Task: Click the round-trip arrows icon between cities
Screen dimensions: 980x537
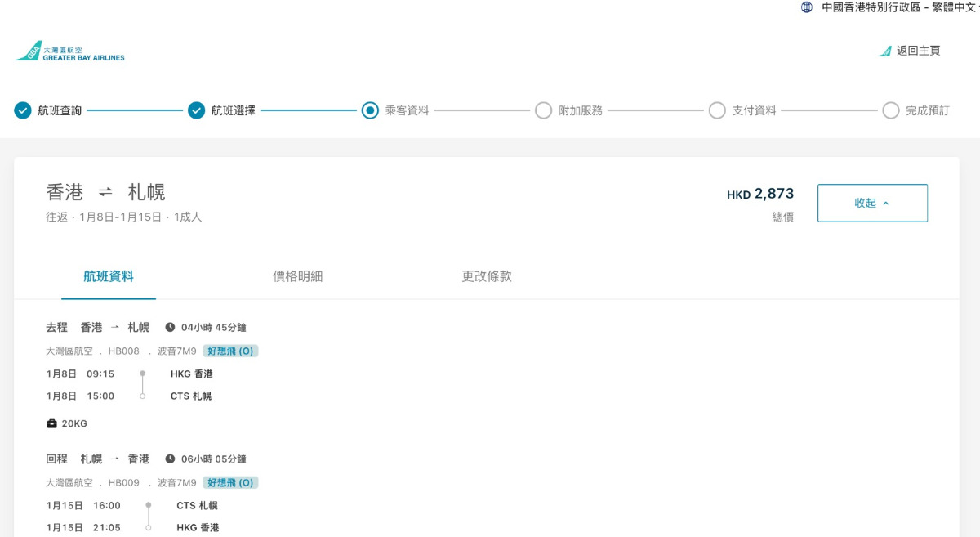Action: [105, 192]
